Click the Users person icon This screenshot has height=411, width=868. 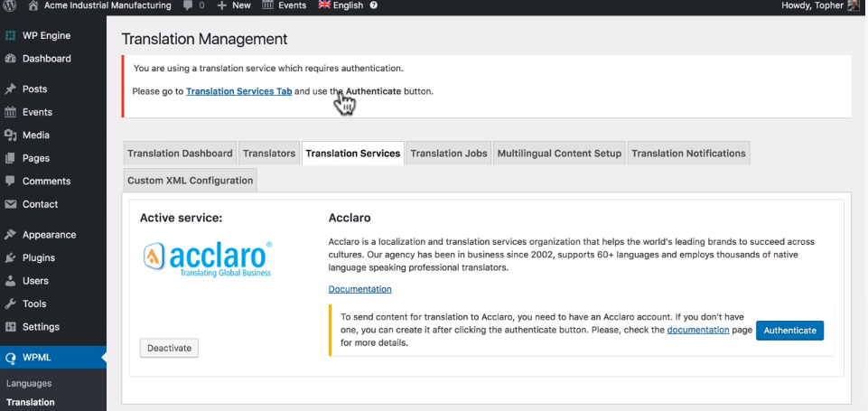pos(10,281)
